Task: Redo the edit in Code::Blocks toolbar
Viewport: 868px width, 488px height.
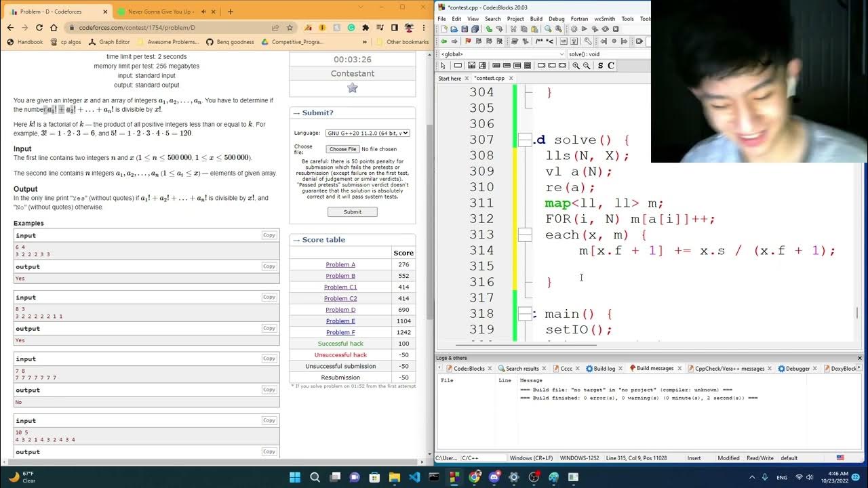Action: coord(499,29)
